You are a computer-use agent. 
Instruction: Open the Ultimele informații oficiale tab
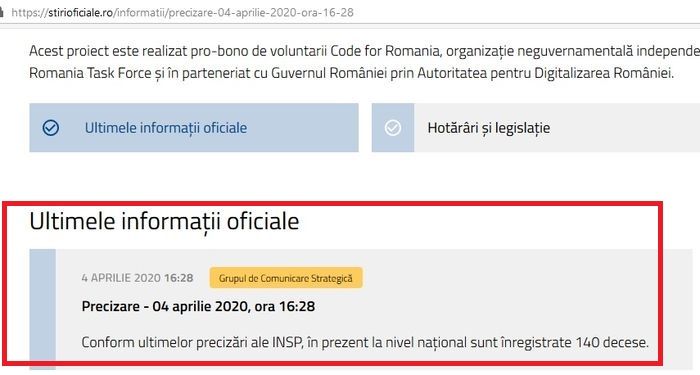(194, 128)
